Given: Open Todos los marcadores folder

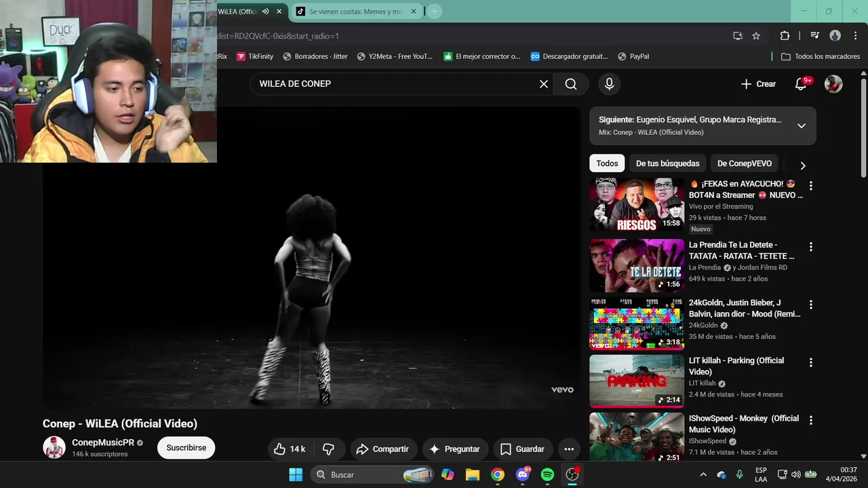Looking at the screenshot, I should coord(821,56).
